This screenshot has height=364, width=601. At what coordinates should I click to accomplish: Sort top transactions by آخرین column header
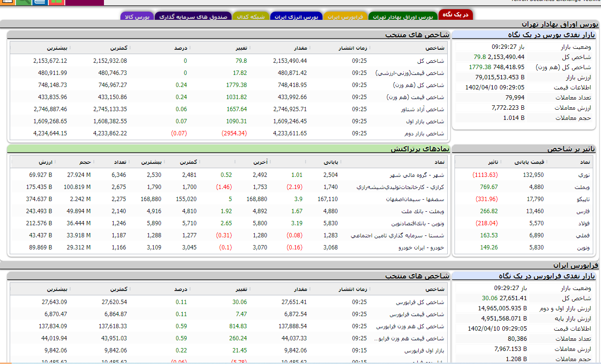pos(260,162)
